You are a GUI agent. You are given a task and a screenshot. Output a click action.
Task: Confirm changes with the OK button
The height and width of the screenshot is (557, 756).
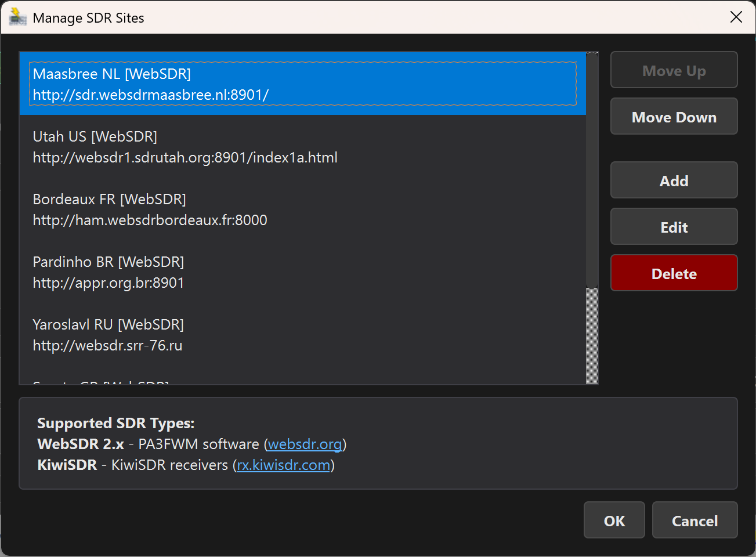[x=614, y=520]
